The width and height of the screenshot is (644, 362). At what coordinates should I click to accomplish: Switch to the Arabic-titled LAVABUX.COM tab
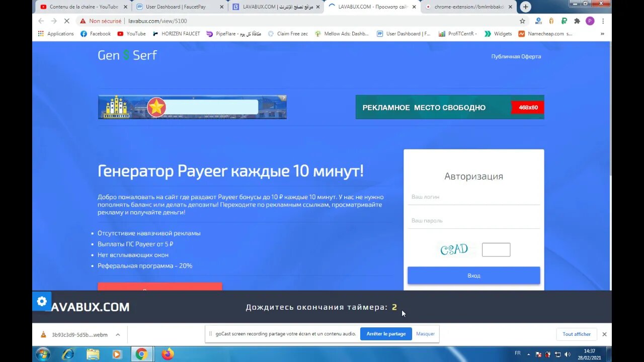point(275,7)
